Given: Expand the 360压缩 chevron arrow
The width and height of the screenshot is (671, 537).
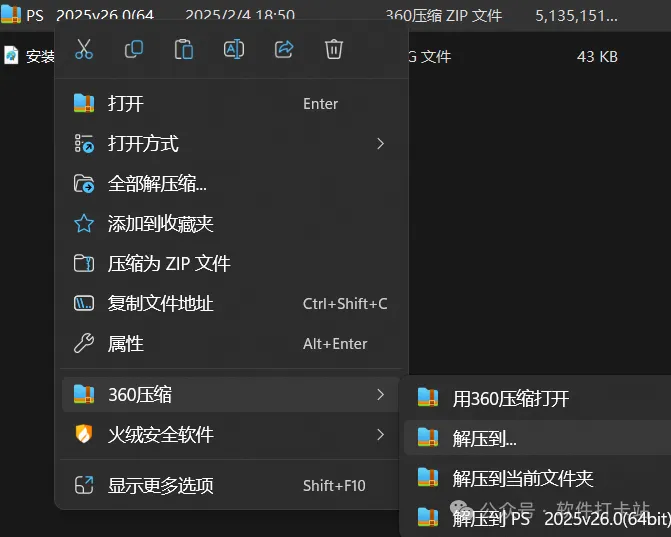Looking at the screenshot, I should pos(380,395).
